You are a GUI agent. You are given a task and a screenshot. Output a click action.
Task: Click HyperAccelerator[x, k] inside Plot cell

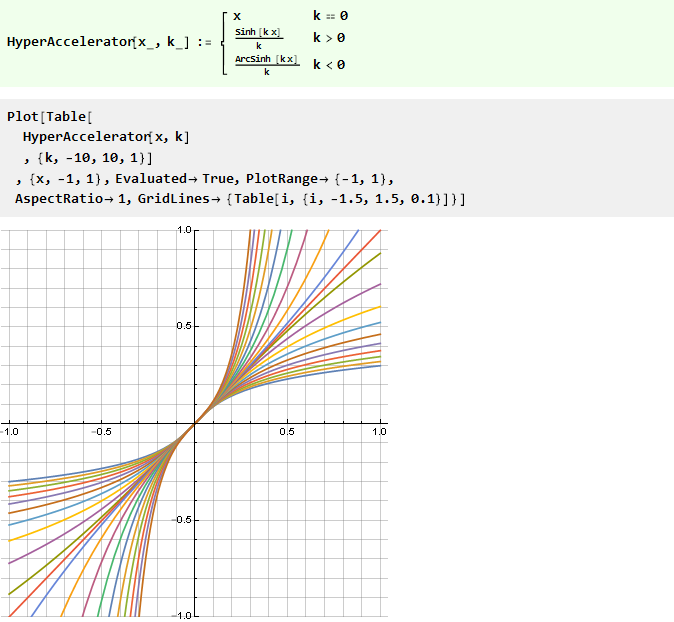(106, 137)
